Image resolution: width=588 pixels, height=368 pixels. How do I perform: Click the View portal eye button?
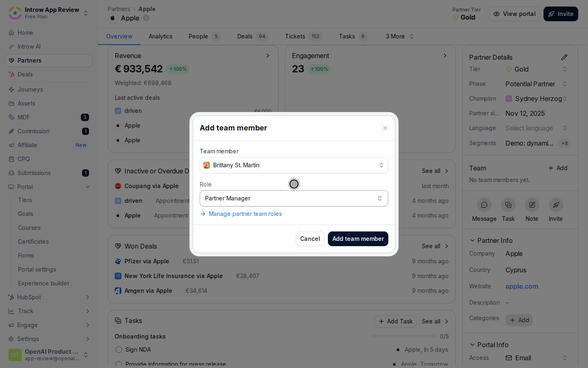click(x=514, y=14)
